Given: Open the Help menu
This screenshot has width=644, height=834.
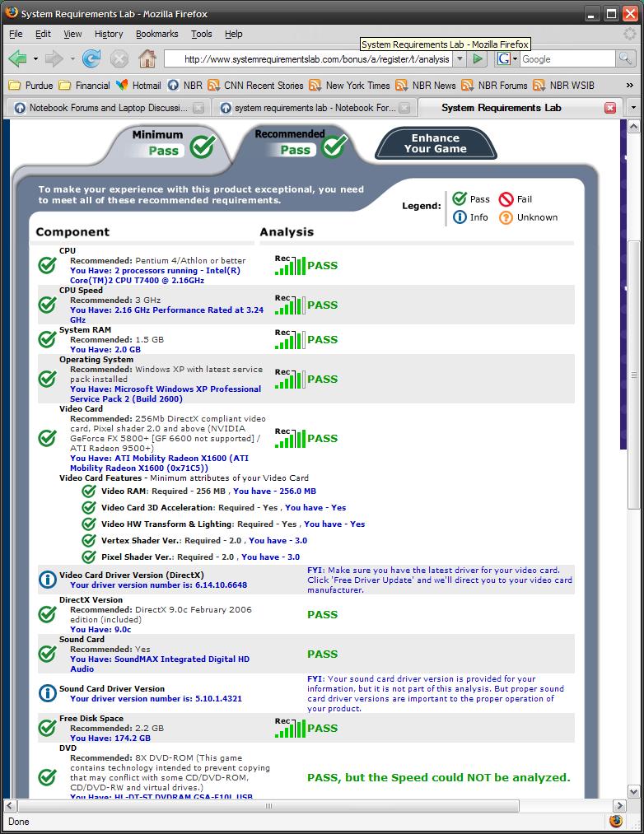Looking at the screenshot, I should tap(234, 34).
